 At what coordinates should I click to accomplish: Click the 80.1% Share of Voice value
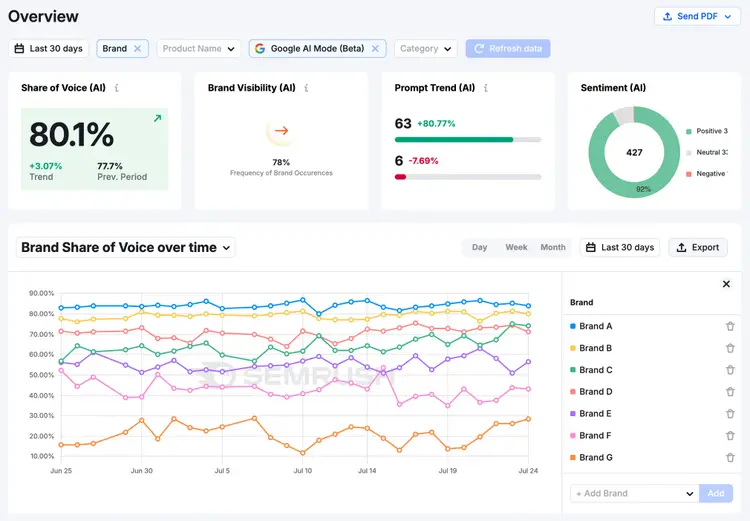(x=72, y=134)
